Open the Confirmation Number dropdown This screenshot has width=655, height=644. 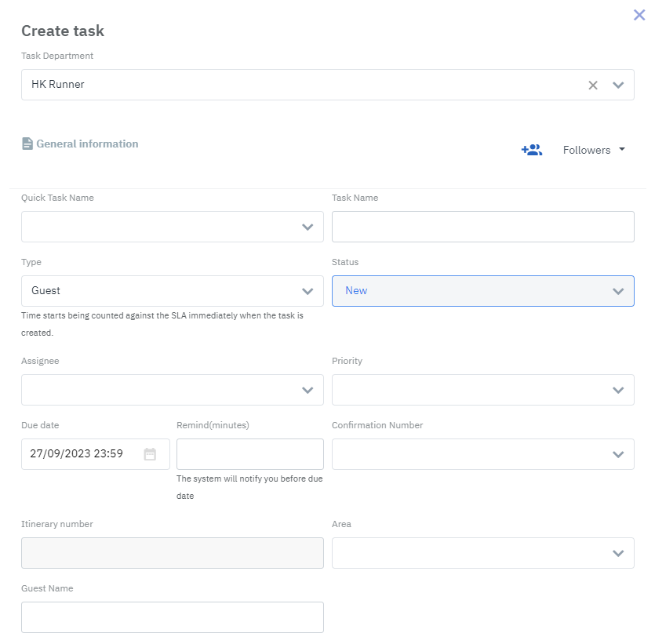(618, 454)
